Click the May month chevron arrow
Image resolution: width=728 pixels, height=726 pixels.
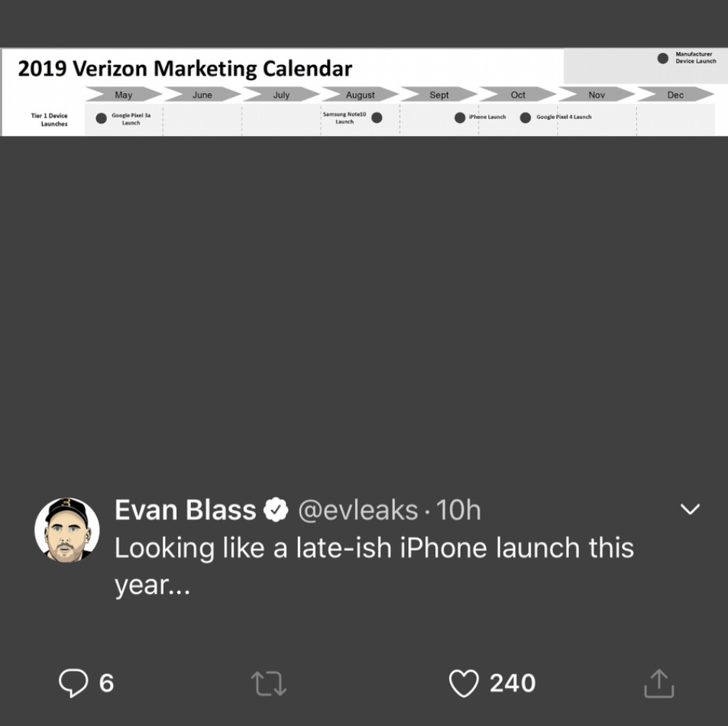pyautogui.click(x=122, y=95)
